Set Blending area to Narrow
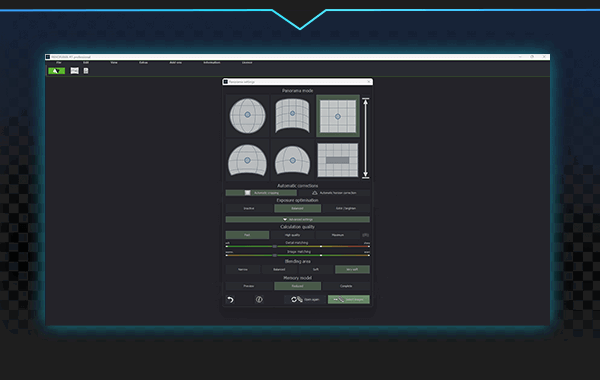The width and height of the screenshot is (600, 380). (243, 269)
